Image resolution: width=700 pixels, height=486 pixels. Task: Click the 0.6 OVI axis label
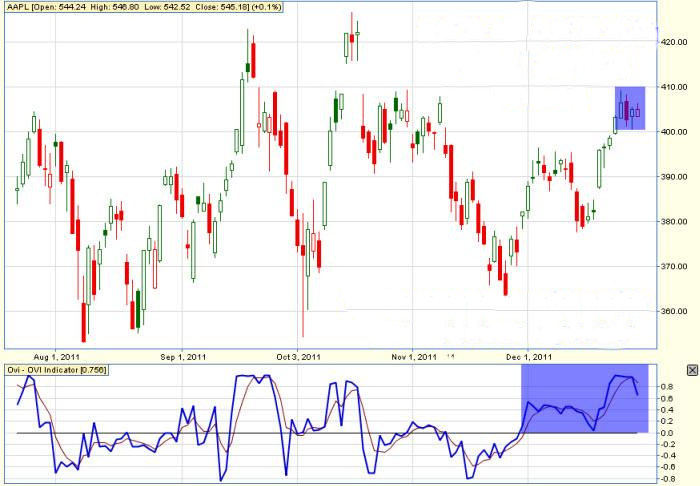(x=668, y=399)
